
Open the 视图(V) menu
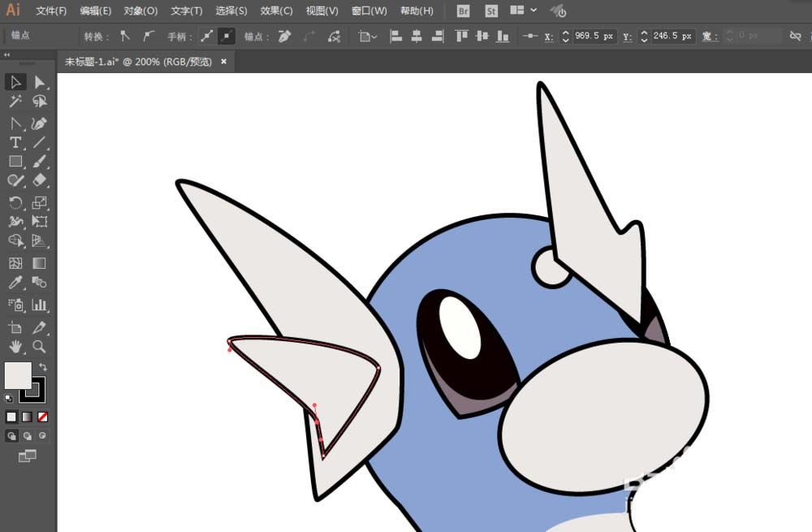click(322, 11)
